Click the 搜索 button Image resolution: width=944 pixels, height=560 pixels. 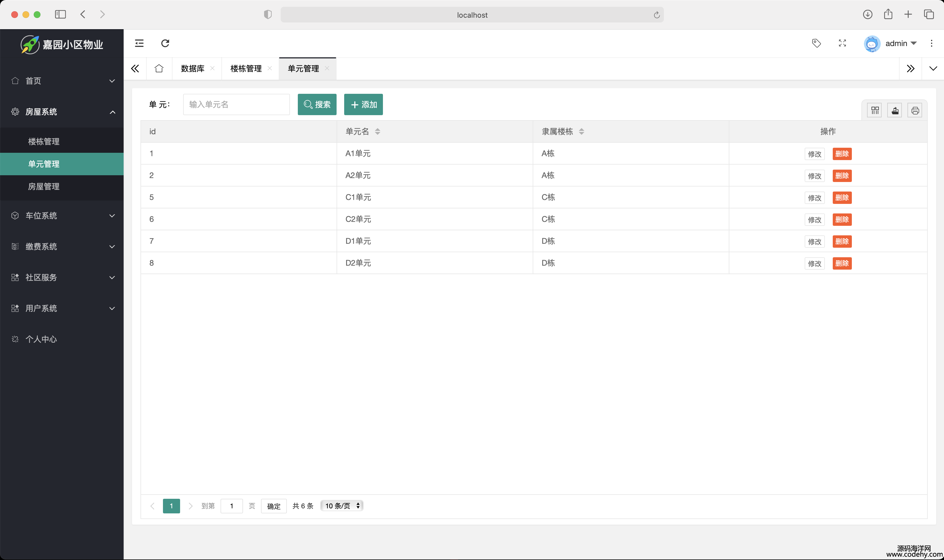(x=317, y=104)
